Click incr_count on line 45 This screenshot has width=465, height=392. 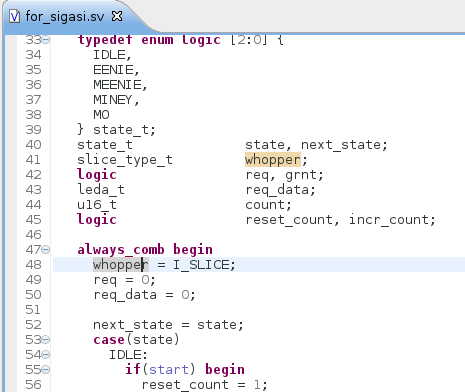tap(389, 220)
